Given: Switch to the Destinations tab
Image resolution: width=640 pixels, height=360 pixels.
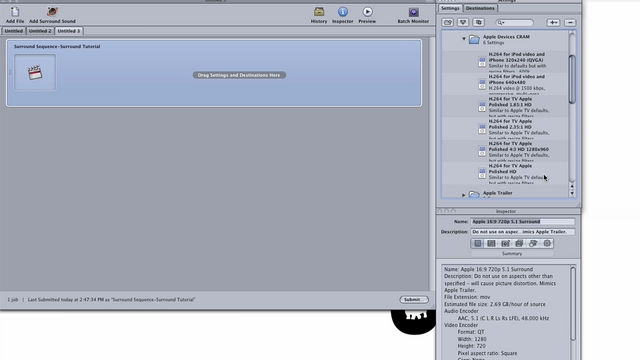Looking at the screenshot, I should pyautogui.click(x=480, y=8).
